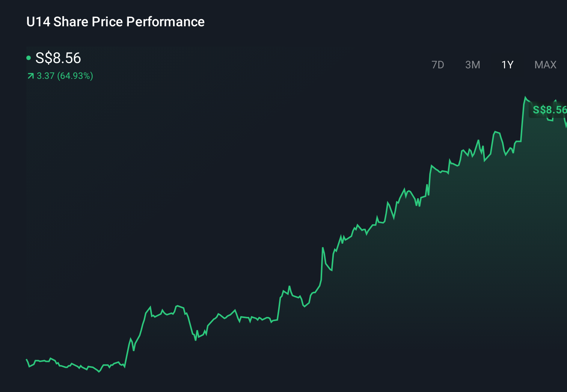The height and width of the screenshot is (392, 567).
Task: Open the MAX historical view
Action: tap(545, 65)
